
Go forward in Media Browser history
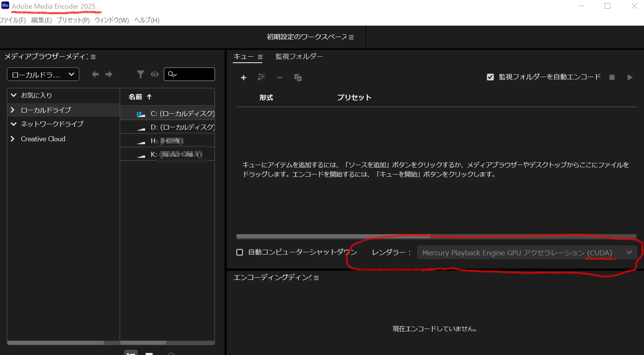(109, 74)
